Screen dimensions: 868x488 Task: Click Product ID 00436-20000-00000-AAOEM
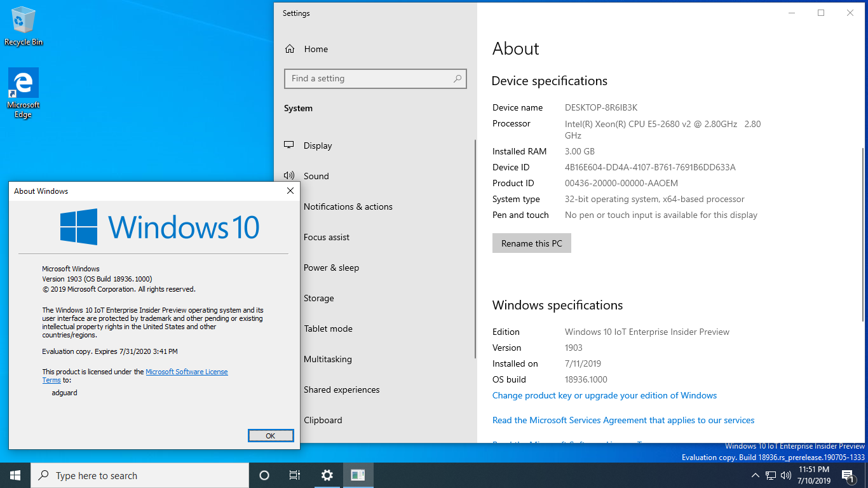[x=621, y=183]
